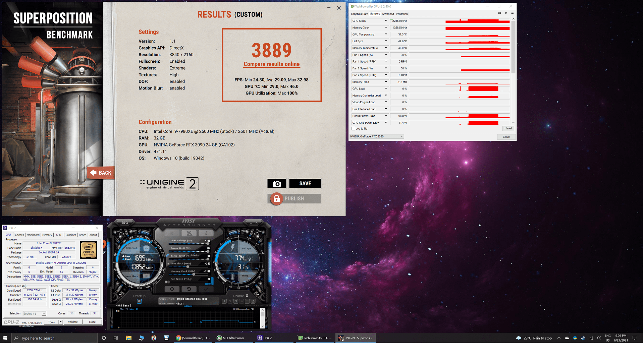This screenshot has width=644, height=362.
Task: Expand Memory Clock sensor dropdown
Action: pos(386,27)
